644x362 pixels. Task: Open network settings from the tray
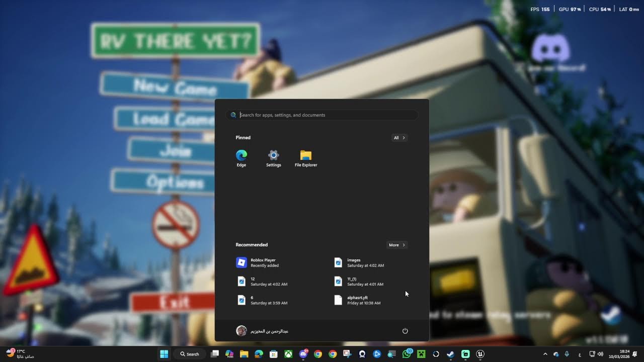click(x=592, y=354)
